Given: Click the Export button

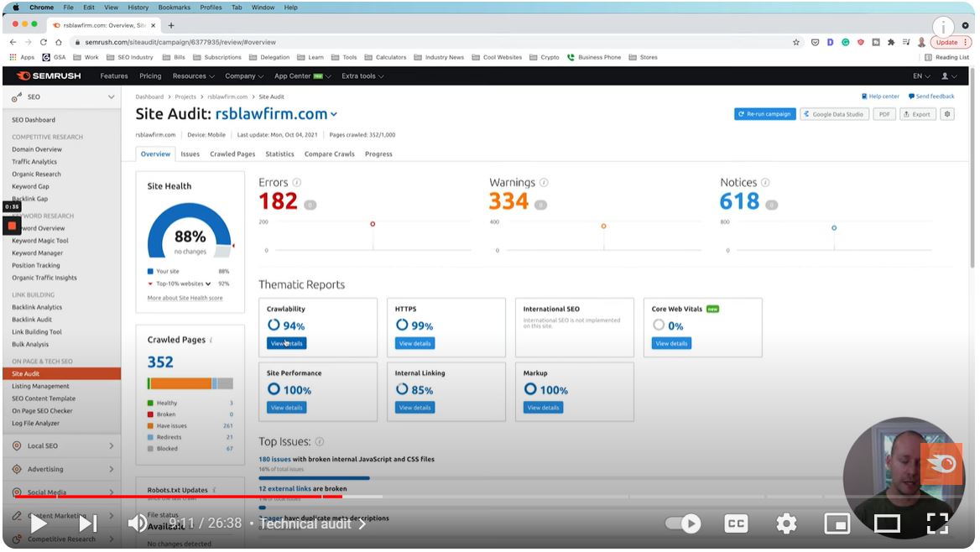Looking at the screenshot, I should [918, 114].
